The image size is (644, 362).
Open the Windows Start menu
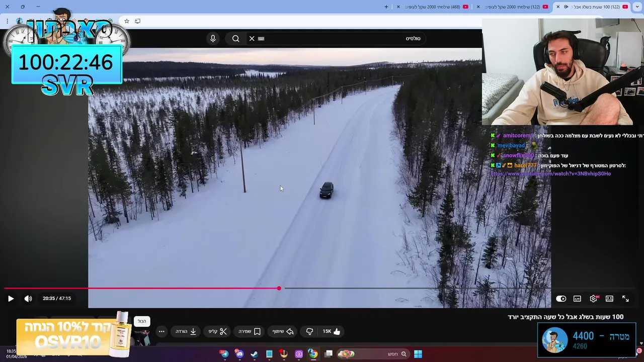coord(418,354)
